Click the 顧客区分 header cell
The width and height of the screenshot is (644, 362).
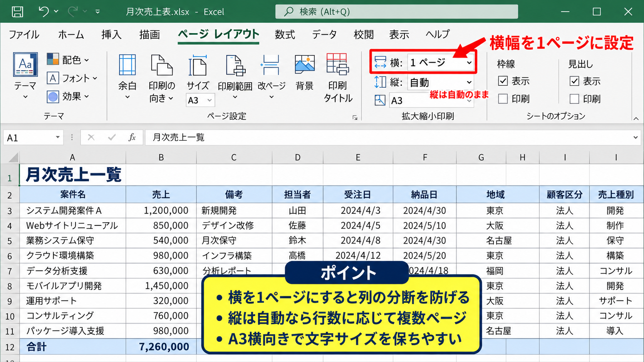(x=564, y=195)
